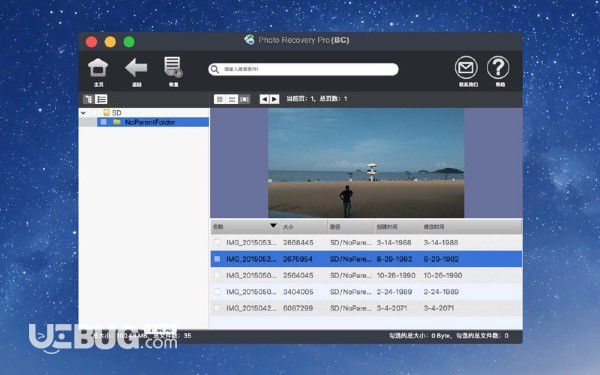Select file name IMG_2015052...
This screenshot has height=375, width=600.
point(251,259)
